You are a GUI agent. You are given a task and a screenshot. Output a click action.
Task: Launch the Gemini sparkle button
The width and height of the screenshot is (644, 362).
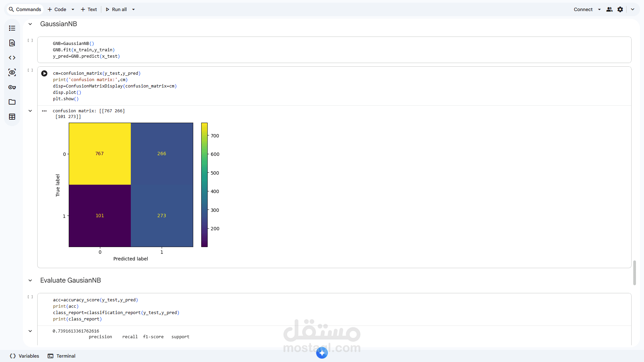pyautogui.click(x=322, y=353)
